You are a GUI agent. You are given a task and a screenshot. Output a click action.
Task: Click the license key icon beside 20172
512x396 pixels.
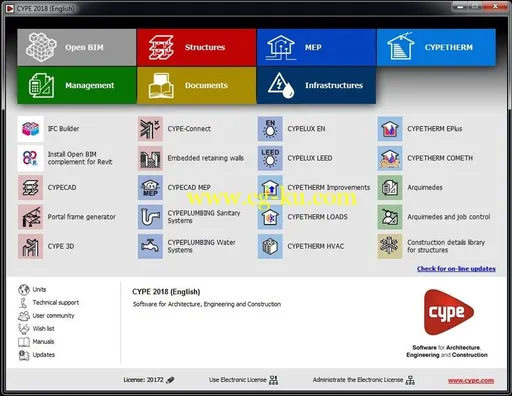[170, 380]
